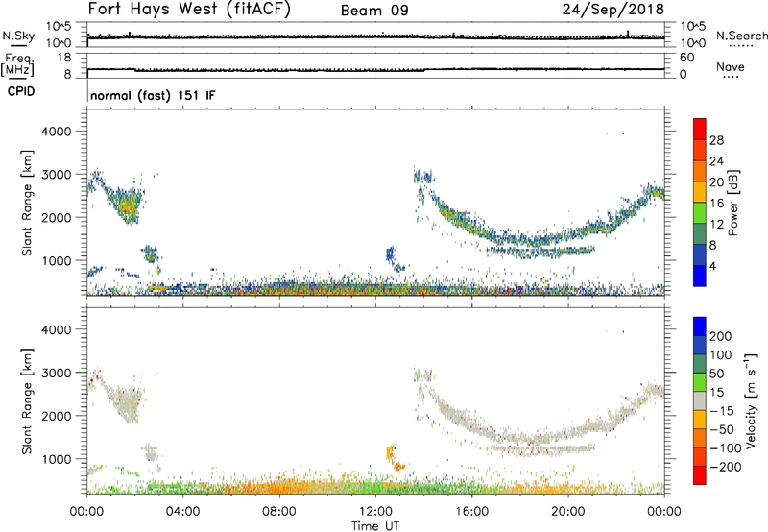Click the "N.Sky" legend label
The image size is (768, 532).
[18, 36]
